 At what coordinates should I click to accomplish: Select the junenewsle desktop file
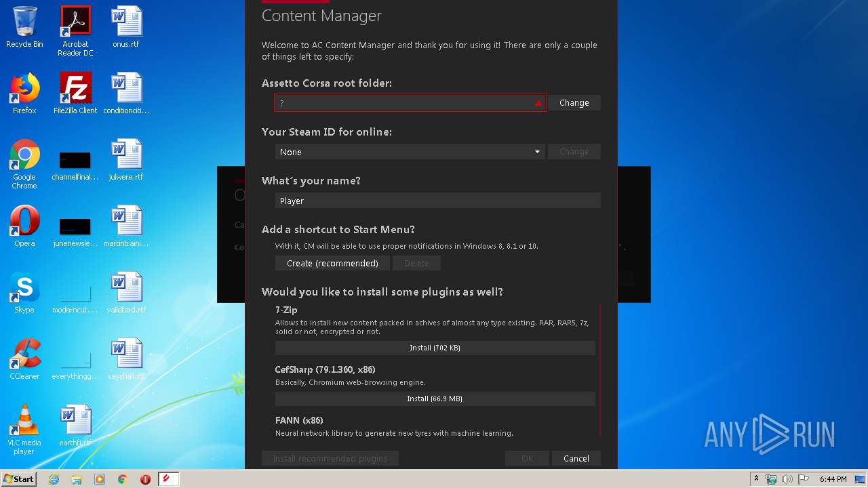[x=75, y=230]
